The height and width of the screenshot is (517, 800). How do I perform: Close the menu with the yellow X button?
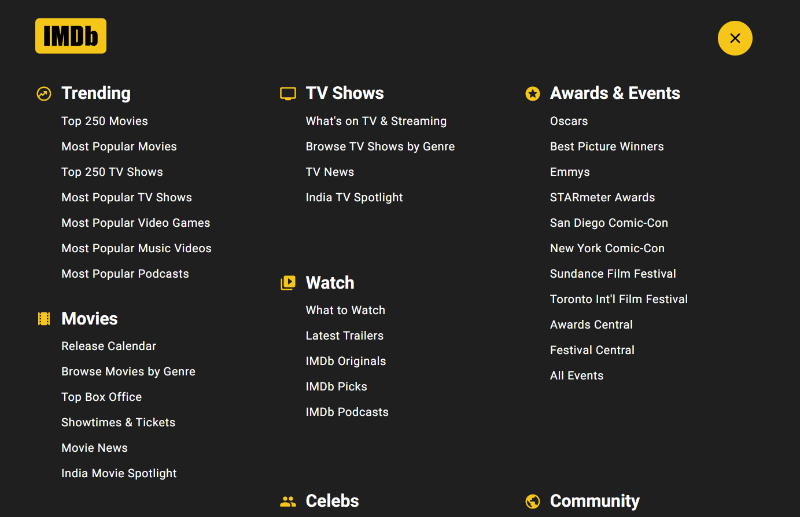pos(735,38)
